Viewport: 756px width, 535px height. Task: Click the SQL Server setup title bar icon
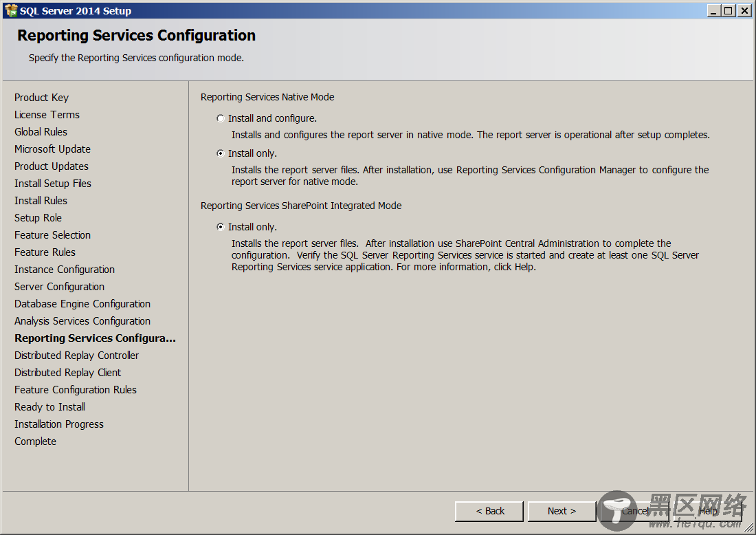10,10
